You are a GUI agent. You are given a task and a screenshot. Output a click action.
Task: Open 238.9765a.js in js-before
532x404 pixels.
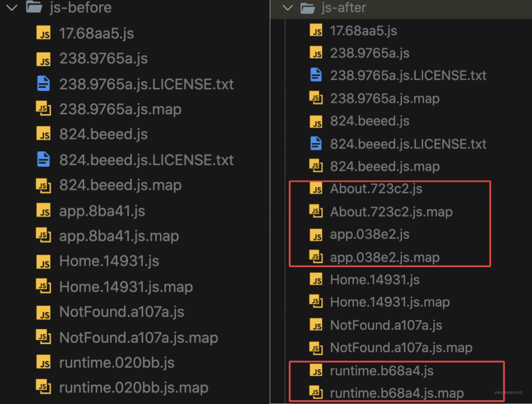click(x=103, y=59)
